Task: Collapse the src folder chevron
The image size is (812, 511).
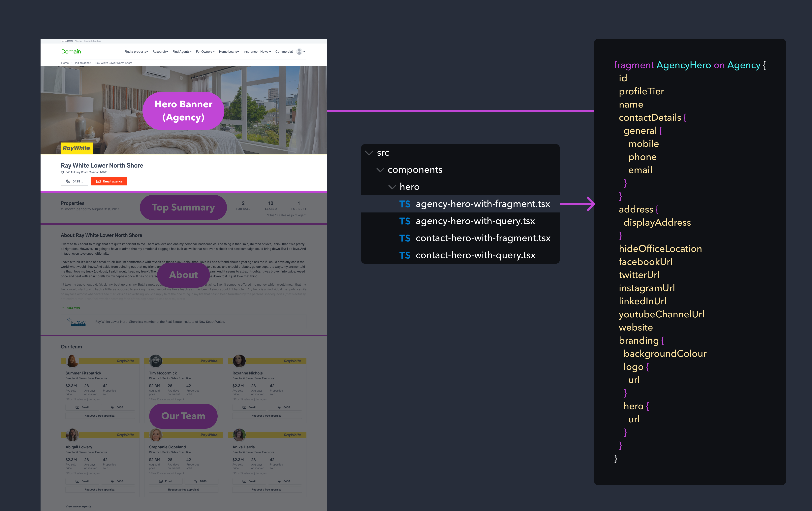Action: pyautogui.click(x=369, y=153)
